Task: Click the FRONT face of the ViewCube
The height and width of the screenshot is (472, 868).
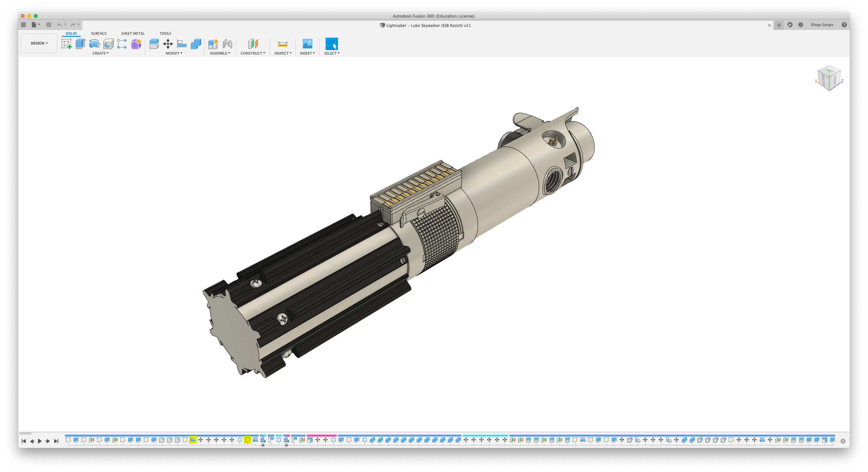Action: tap(835, 80)
